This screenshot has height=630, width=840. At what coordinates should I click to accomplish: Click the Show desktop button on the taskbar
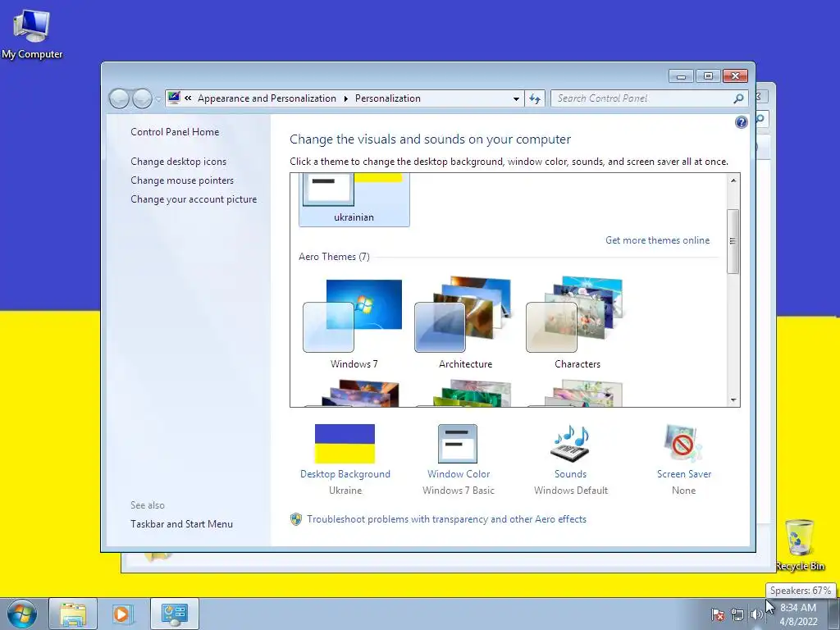point(834,614)
